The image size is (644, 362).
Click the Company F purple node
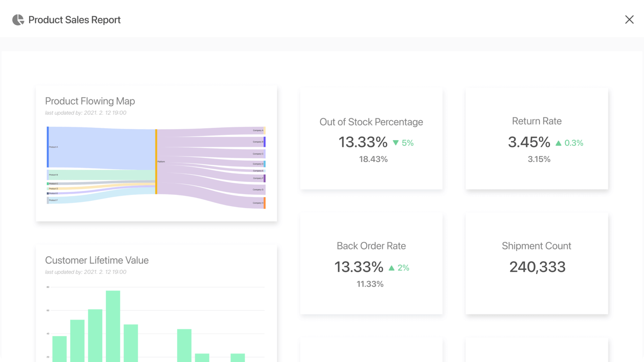(x=264, y=178)
